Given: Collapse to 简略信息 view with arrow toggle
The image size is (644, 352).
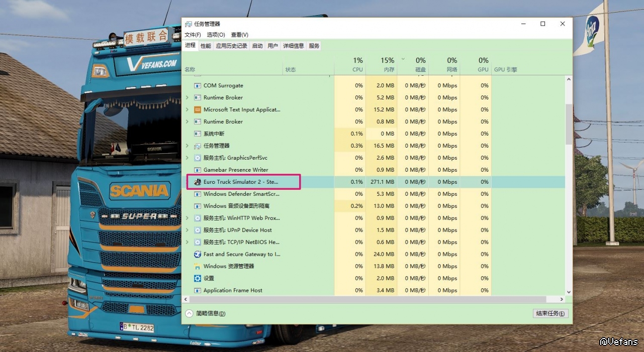Looking at the screenshot, I should tap(190, 313).
